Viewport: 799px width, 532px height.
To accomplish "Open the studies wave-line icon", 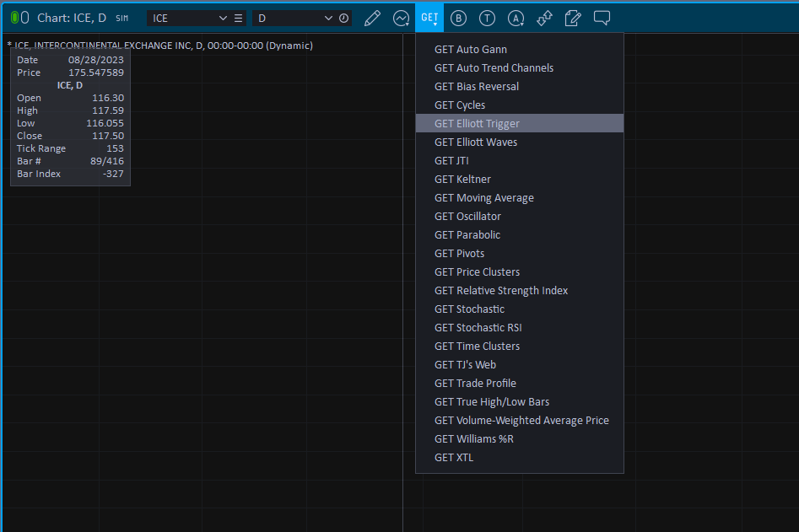I will [x=401, y=19].
